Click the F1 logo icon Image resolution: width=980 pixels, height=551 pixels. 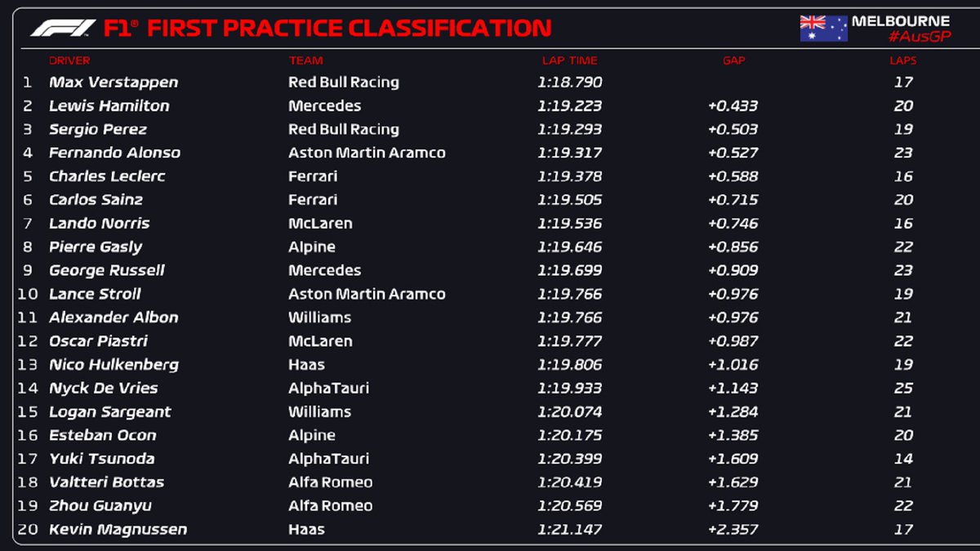click(x=63, y=29)
